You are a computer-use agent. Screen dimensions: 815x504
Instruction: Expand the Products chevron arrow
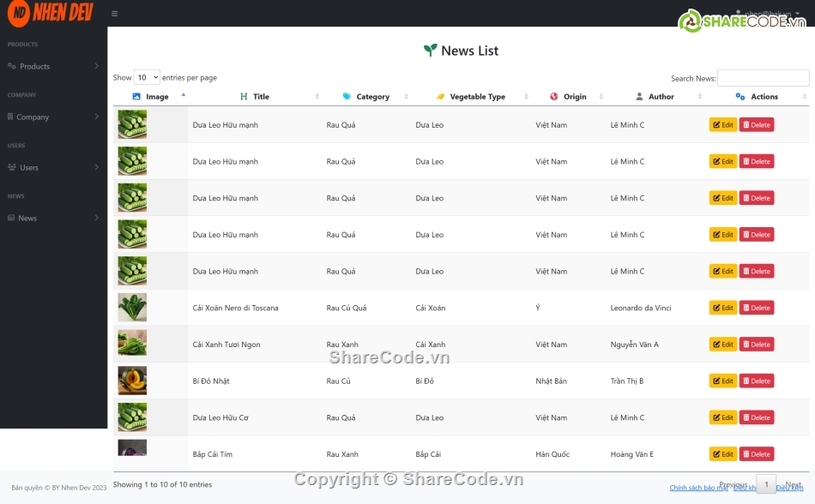coord(97,66)
